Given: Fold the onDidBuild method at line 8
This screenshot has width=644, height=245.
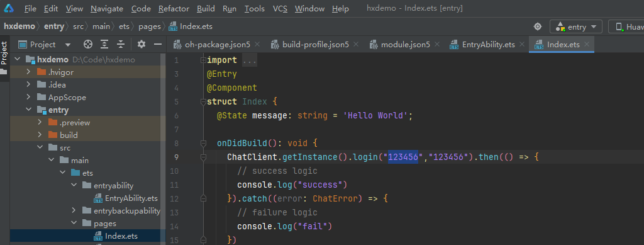Looking at the screenshot, I should [x=203, y=144].
